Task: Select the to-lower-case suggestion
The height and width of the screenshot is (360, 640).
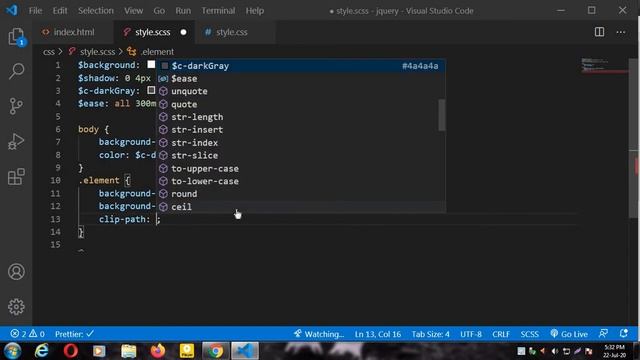Action: pos(301,181)
